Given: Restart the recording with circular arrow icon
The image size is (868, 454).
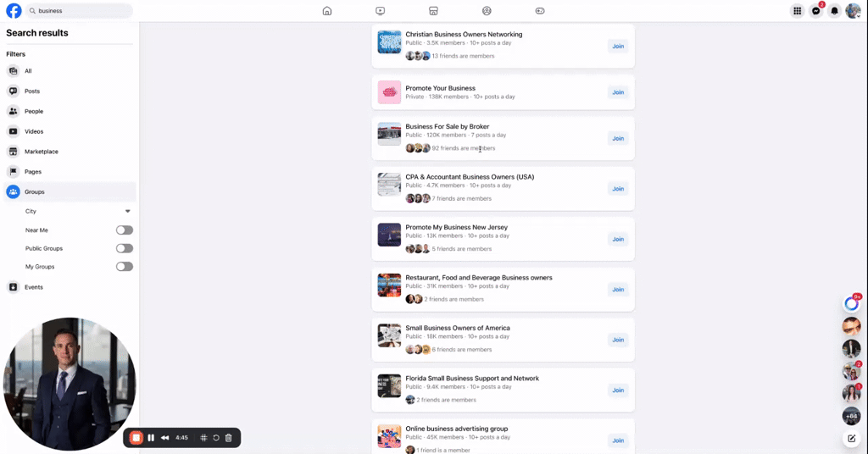Looking at the screenshot, I should point(216,437).
